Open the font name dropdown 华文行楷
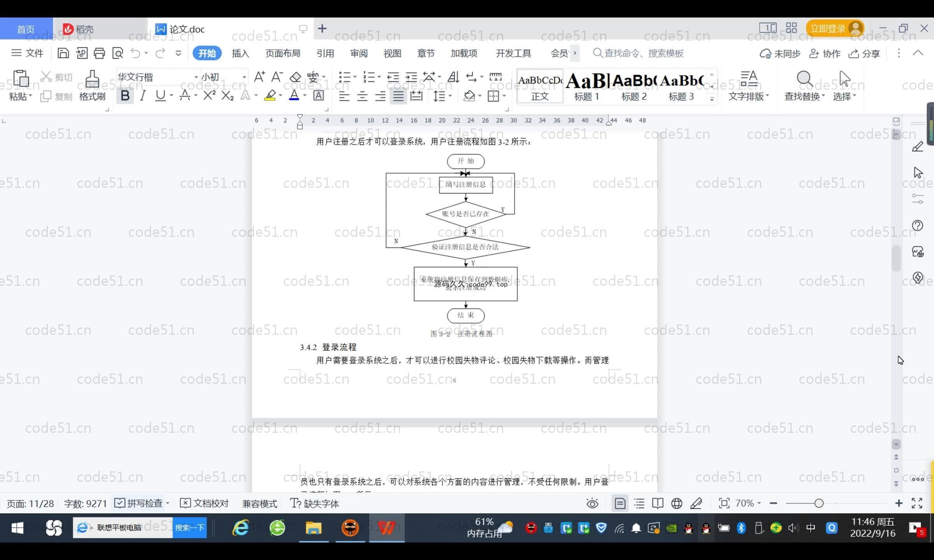Screen dimensions: 934x560 pyautogui.click(x=197, y=77)
